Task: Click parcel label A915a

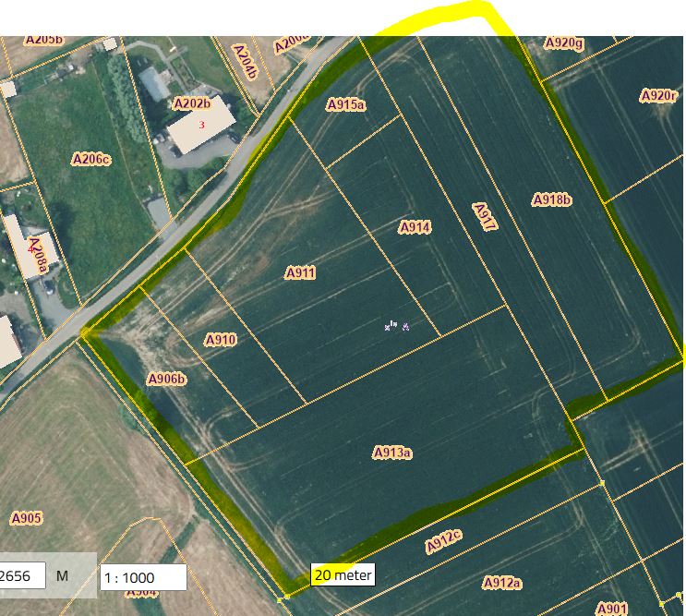Action: tap(346, 105)
